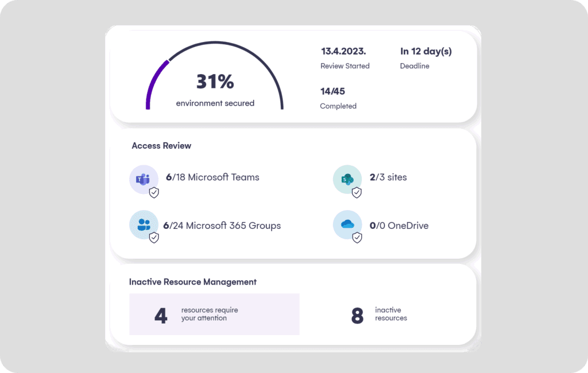The height and width of the screenshot is (373, 588).
Task: Click the Microsoft 365 Groups icon
Action: [x=144, y=225]
